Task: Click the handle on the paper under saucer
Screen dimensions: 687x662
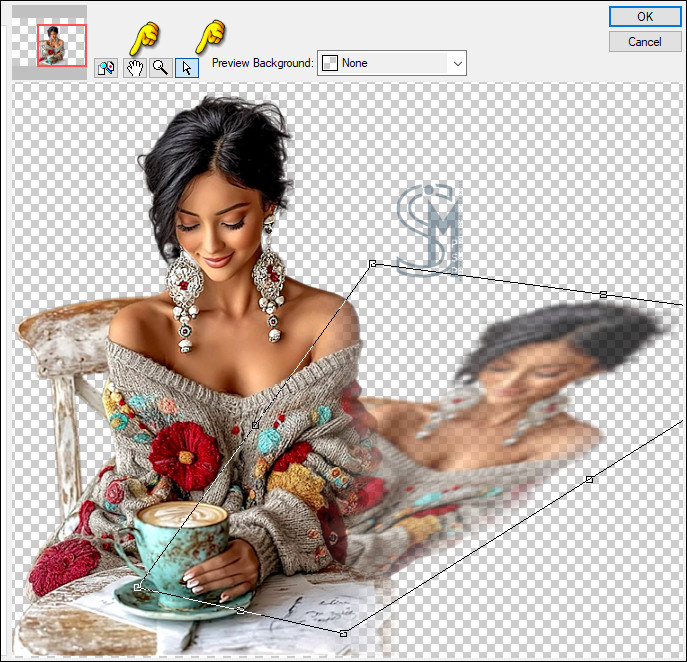Action: point(240,610)
